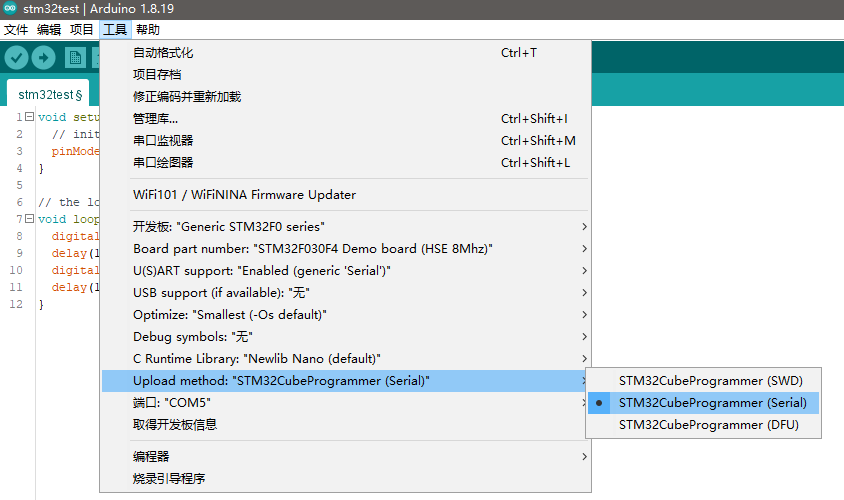Select STM32CubeProgrammer (Serial) upload method
Viewport: 844px width, 500px height.
[704, 403]
